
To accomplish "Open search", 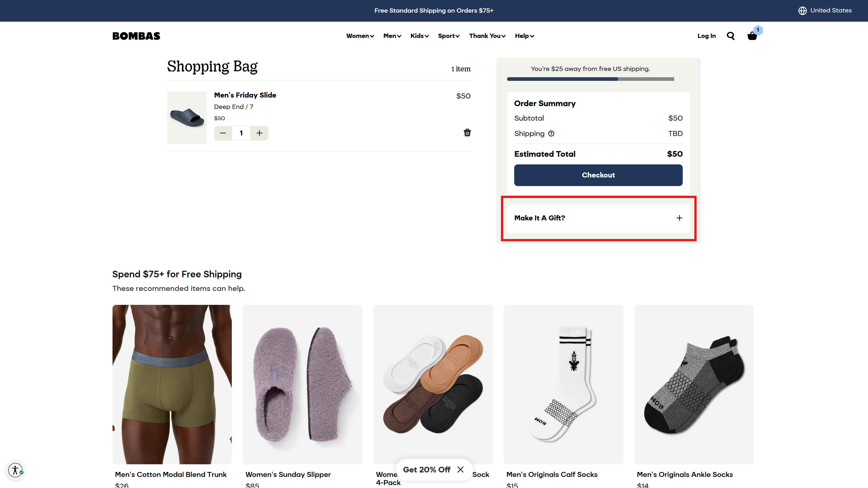I will [730, 36].
